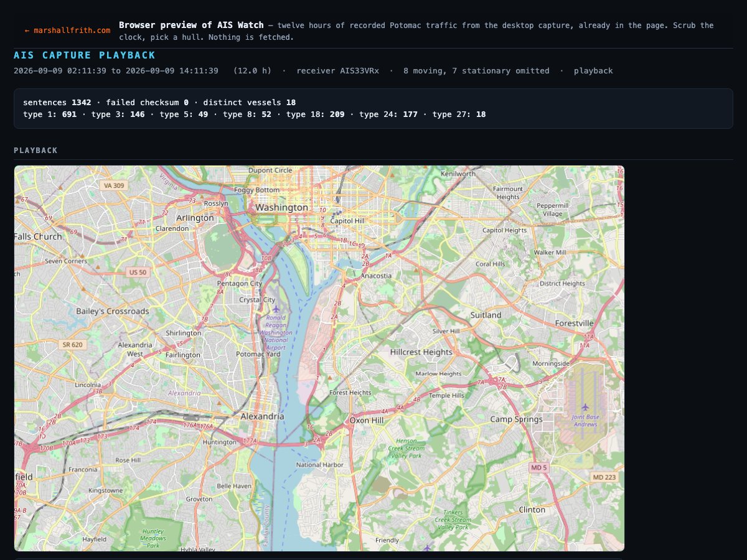Click the Capitol Hill map label

click(x=347, y=221)
